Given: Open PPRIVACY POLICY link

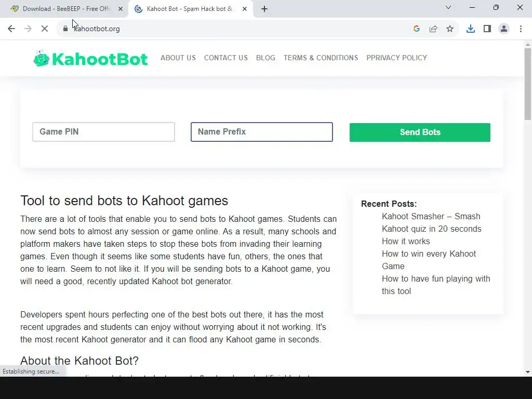Looking at the screenshot, I should (x=396, y=58).
